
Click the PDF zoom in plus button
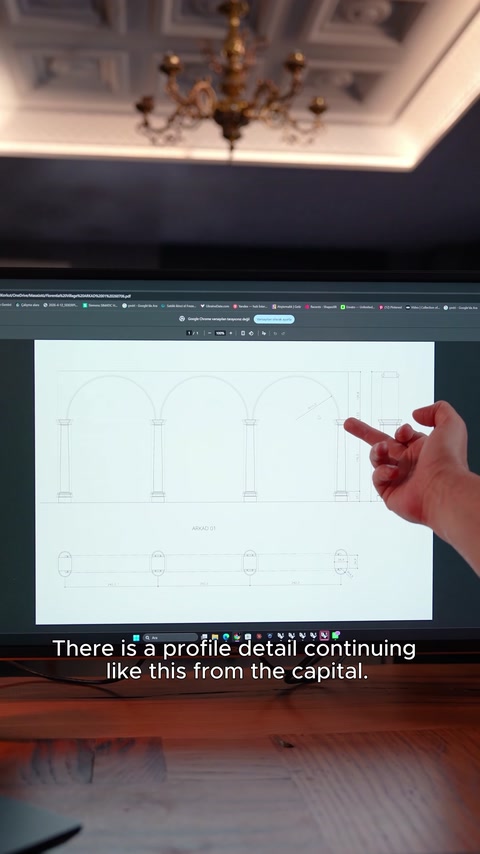(230, 333)
